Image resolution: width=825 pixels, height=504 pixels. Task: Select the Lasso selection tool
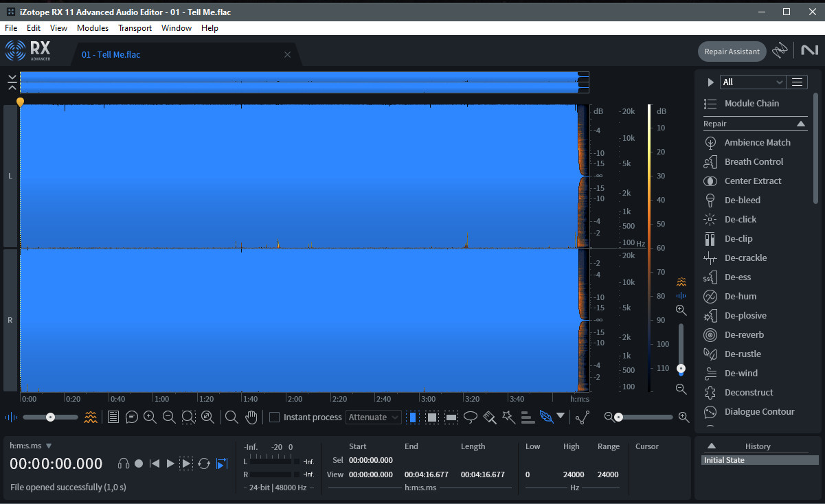point(471,417)
